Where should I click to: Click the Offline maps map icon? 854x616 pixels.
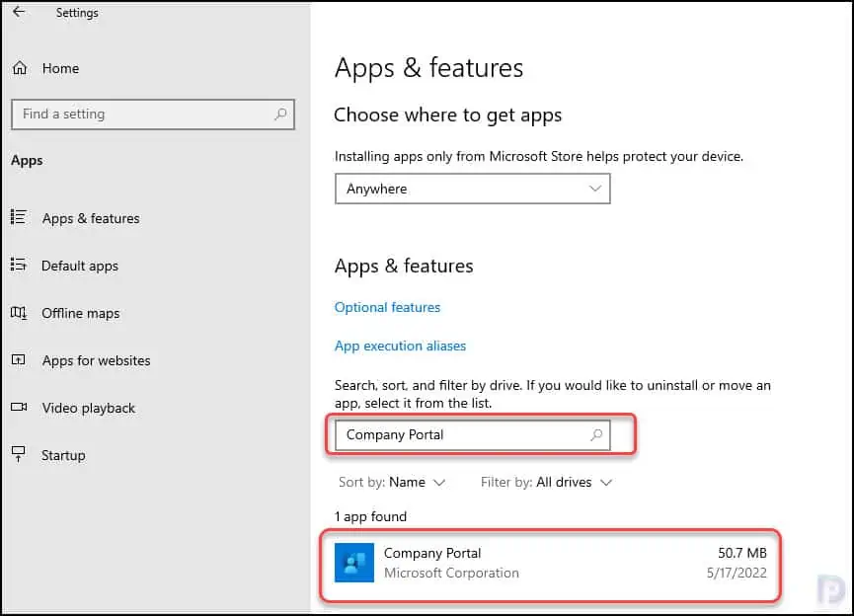click(19, 313)
